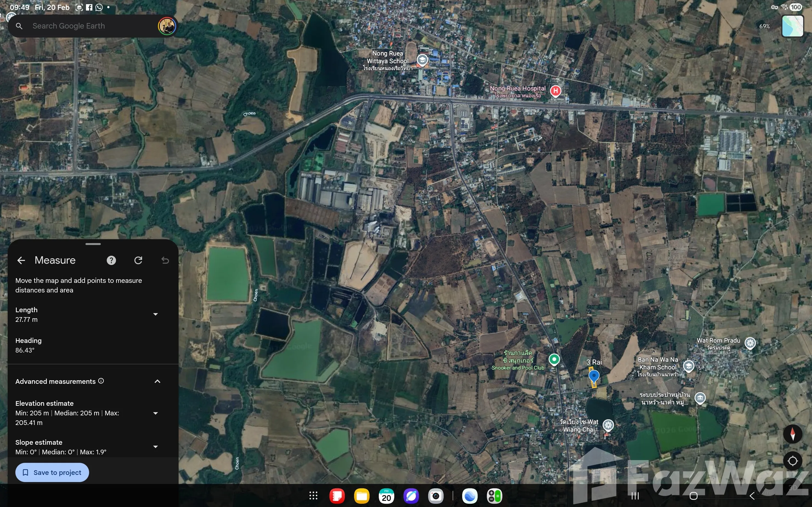Viewport: 812px width, 507px height.
Task: Select the blue 3 Rai placemark pin
Action: [x=594, y=376]
